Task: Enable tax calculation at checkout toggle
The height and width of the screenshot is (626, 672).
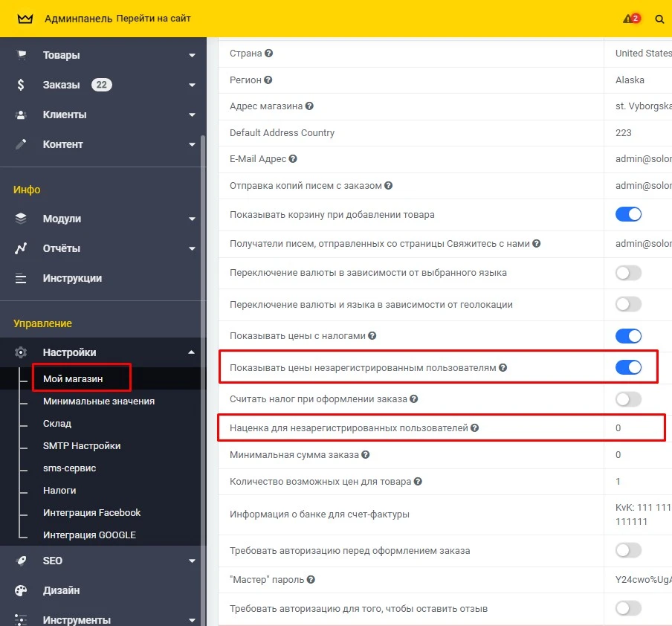Action: [628, 399]
